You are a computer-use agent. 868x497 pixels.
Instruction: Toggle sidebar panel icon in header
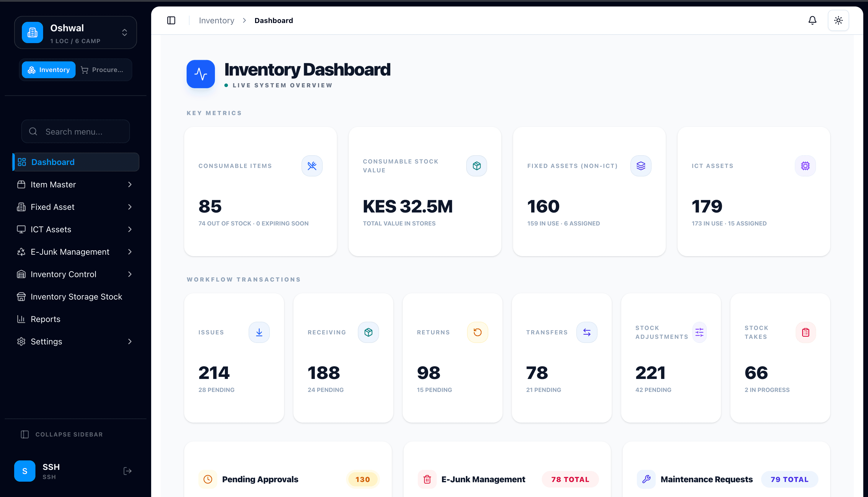[x=171, y=20]
